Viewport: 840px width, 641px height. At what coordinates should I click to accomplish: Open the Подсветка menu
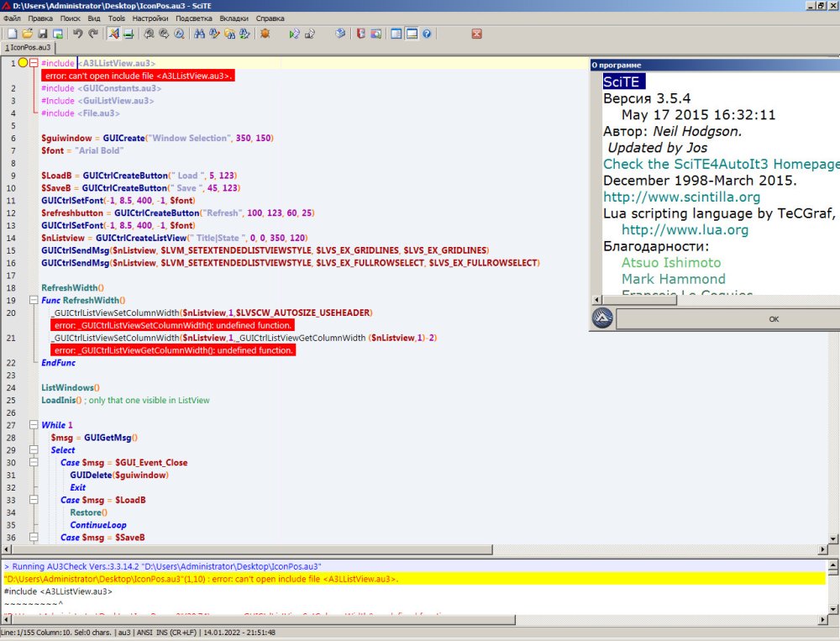pyautogui.click(x=194, y=18)
